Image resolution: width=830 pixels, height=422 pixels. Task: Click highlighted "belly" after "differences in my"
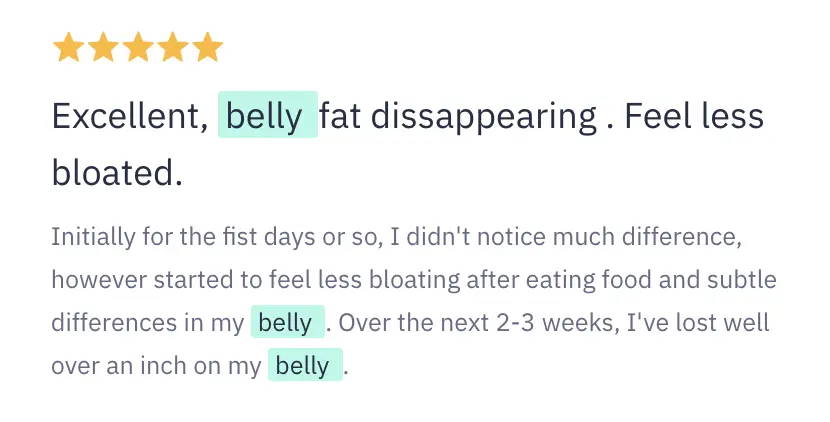tap(286, 323)
